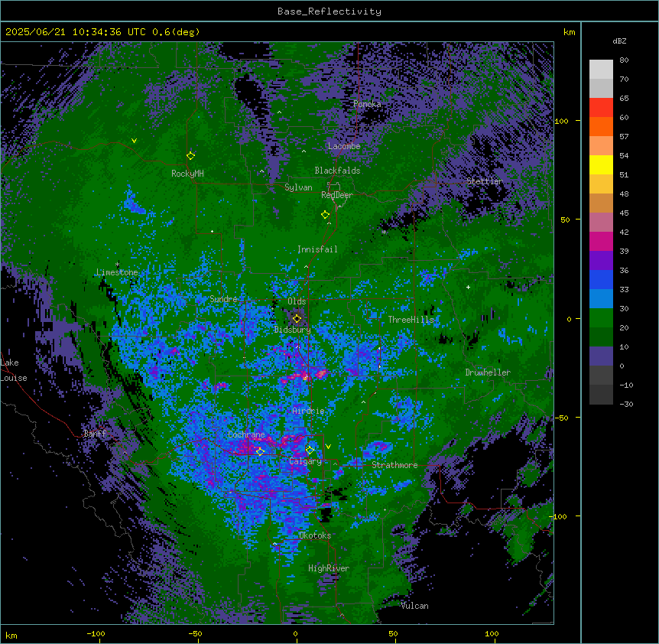Viewport: 659px width, 644px height.
Task: Select the Drumheller city label
Action: pos(488,372)
